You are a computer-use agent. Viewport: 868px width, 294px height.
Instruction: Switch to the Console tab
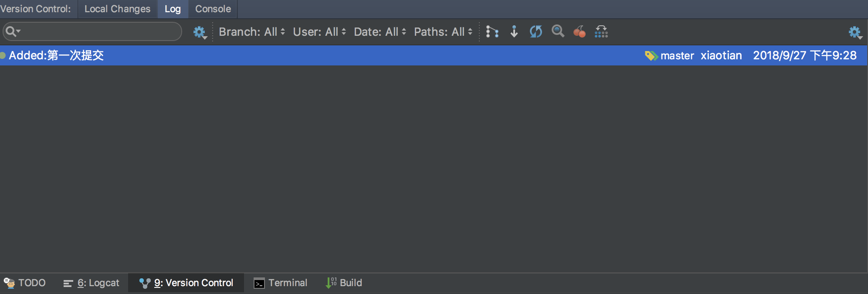tap(213, 9)
